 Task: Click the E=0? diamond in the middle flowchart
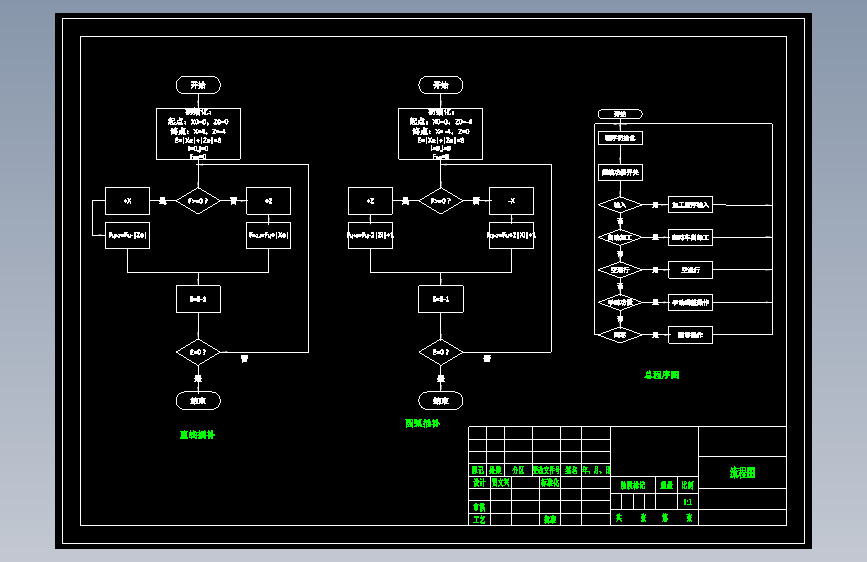[441, 352]
